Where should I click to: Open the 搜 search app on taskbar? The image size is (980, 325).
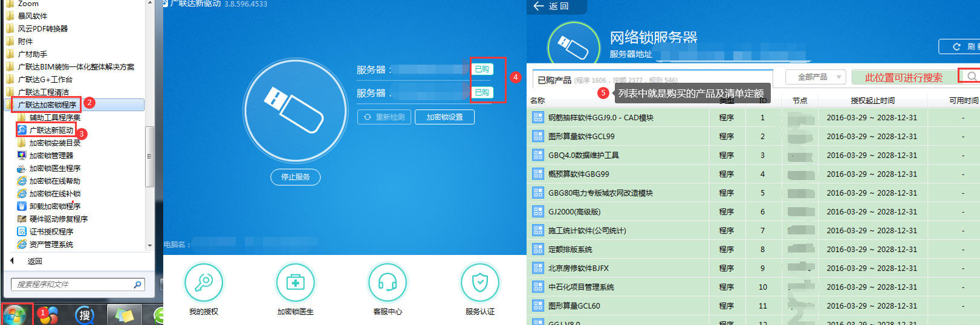coord(85,315)
